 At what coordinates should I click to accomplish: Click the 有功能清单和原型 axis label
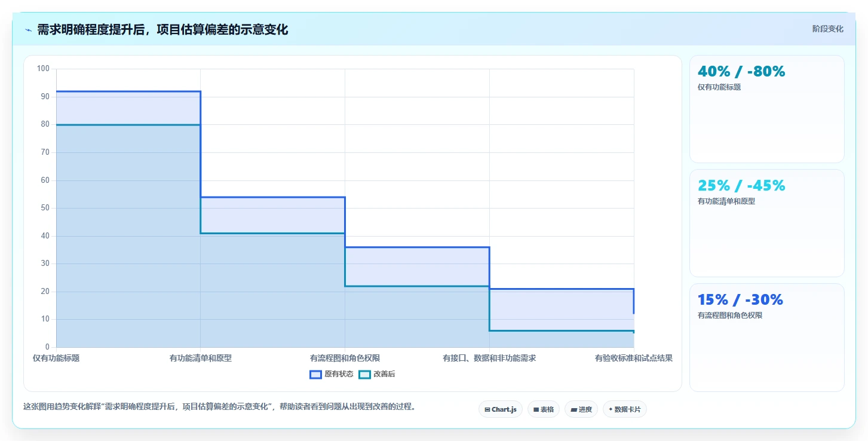click(x=201, y=358)
